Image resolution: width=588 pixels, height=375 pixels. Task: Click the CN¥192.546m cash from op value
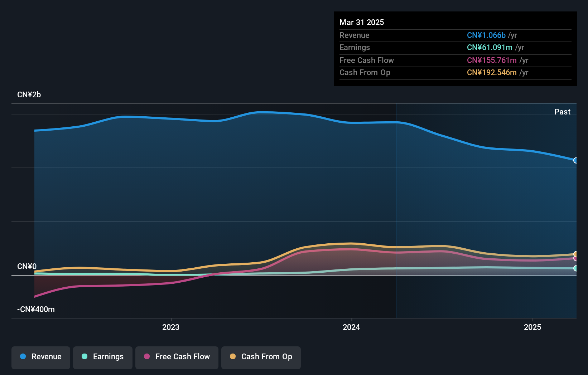(x=492, y=72)
